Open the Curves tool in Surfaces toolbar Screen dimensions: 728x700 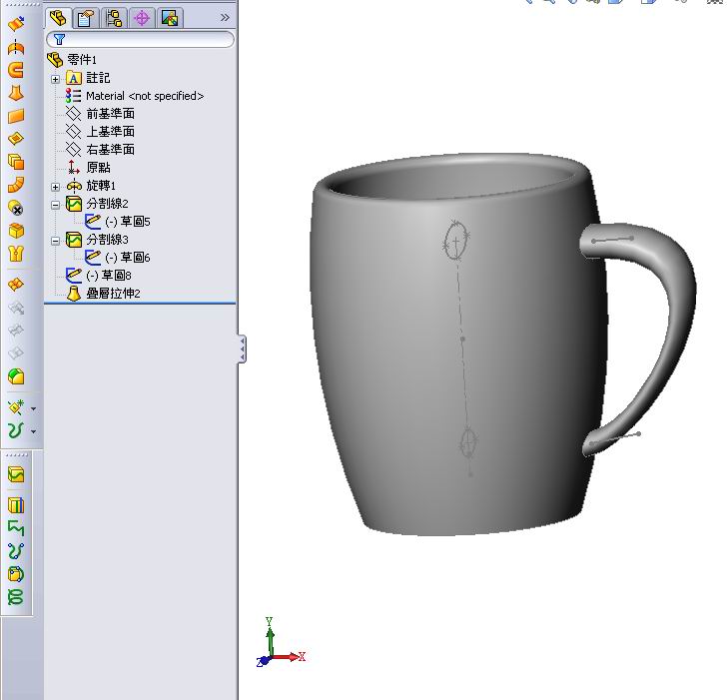(x=16, y=430)
